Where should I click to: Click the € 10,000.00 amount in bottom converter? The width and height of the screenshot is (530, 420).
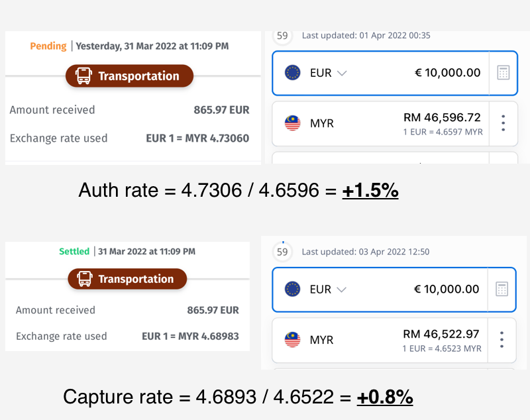[446, 289]
